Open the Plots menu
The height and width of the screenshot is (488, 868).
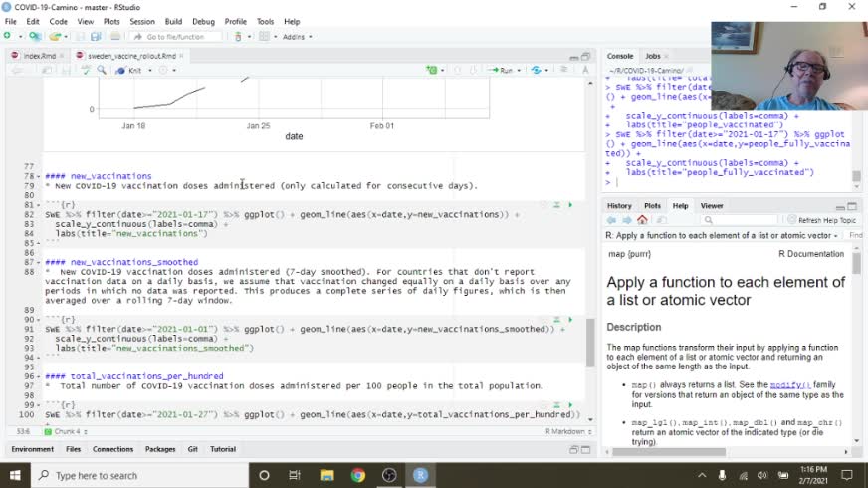coord(111,21)
